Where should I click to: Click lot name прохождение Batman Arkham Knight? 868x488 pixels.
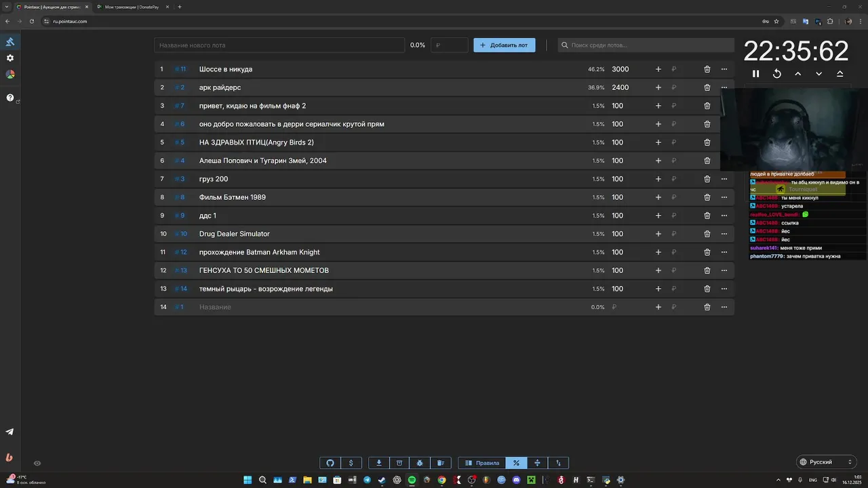pos(260,252)
